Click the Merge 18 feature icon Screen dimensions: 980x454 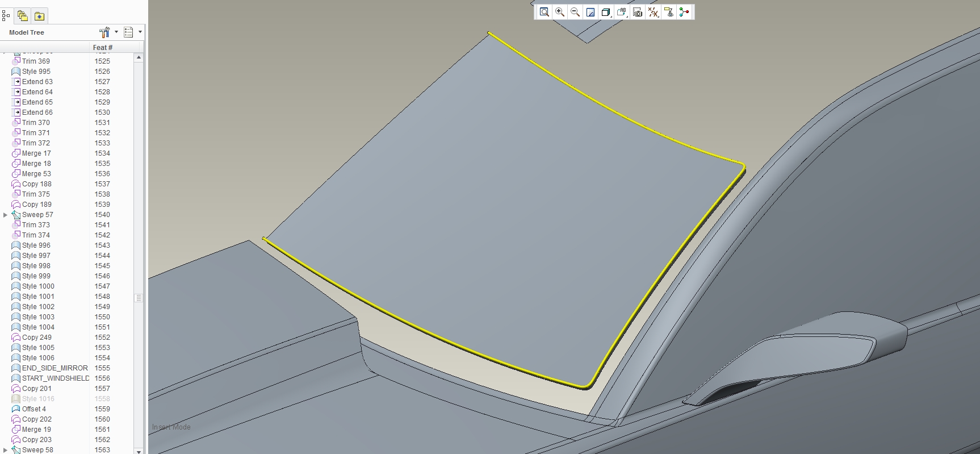click(x=16, y=164)
